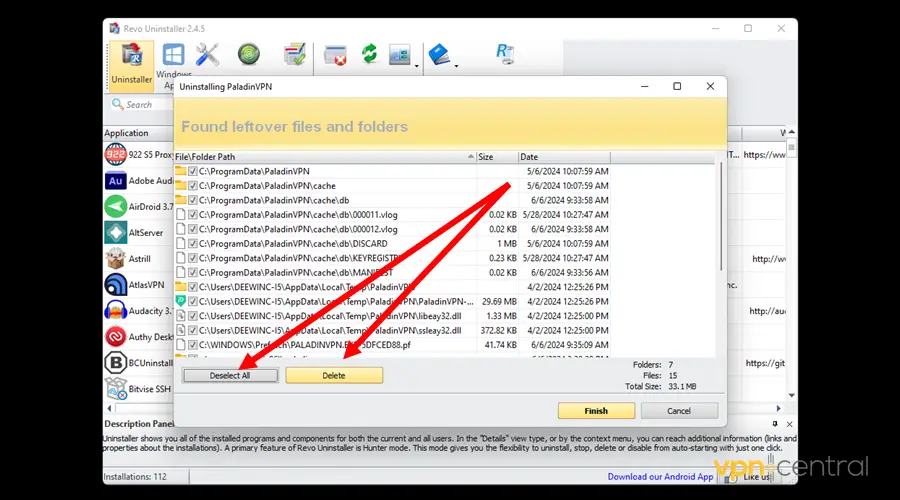Screen dimensions: 900x500
Task: Click the Search field in Revo Uninstaller
Action: pos(141,104)
